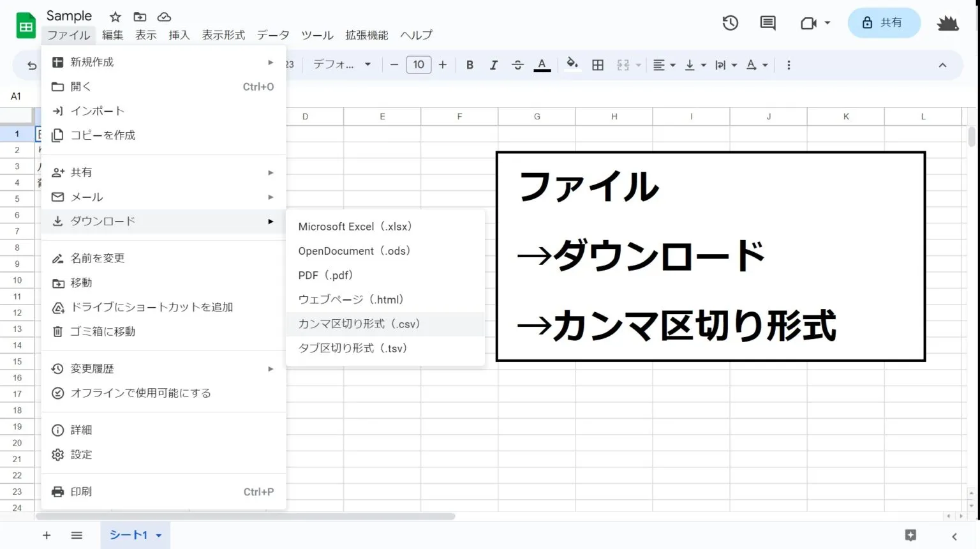The image size is (980, 549).
Task: Open the all-sheets list icon
Action: coord(77,535)
